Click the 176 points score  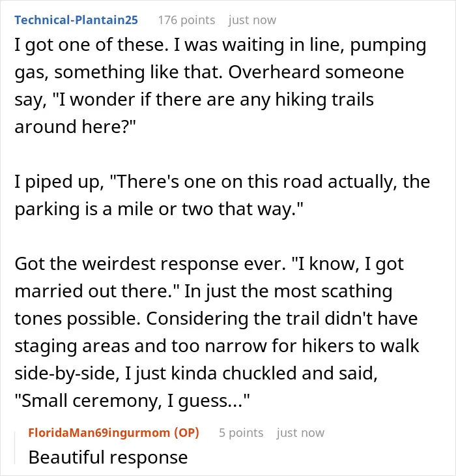[186, 20]
